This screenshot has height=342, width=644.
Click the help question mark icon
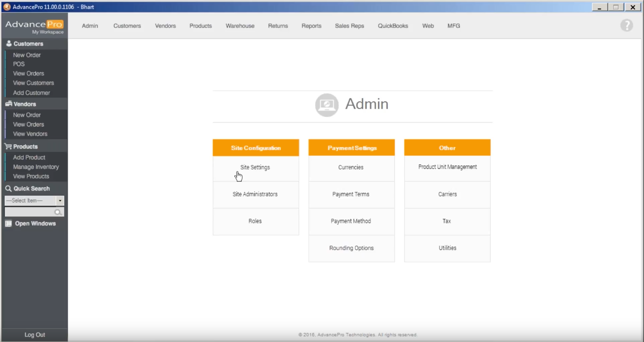pos(626,25)
